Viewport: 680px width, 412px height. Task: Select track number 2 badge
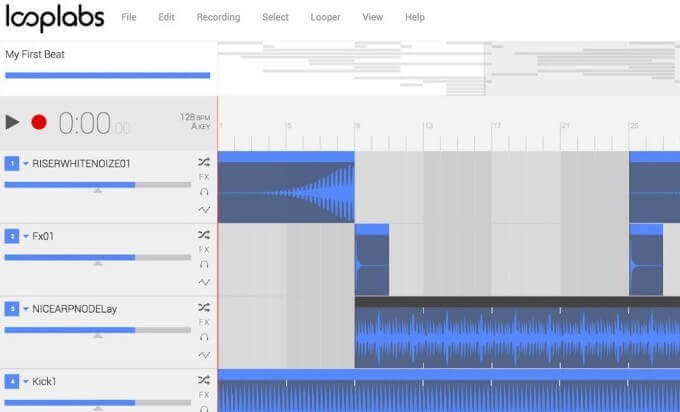coord(12,236)
